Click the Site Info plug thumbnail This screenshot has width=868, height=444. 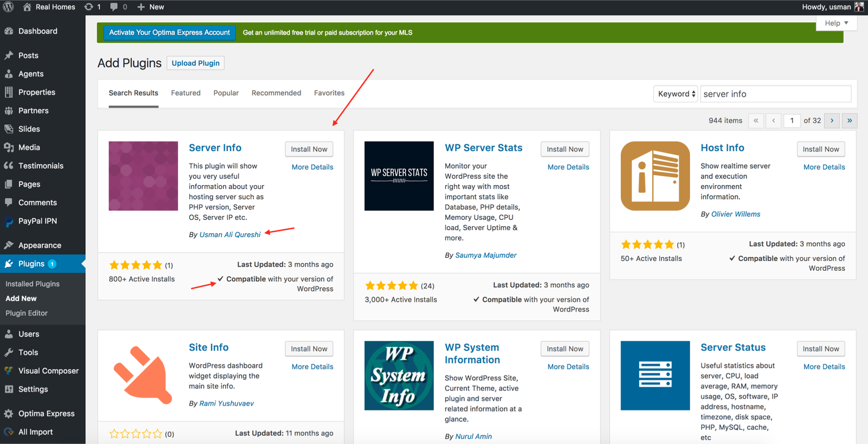click(x=143, y=376)
